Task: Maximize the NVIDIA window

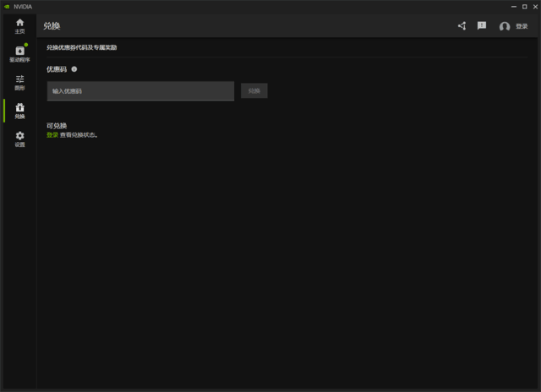Action: (x=524, y=7)
